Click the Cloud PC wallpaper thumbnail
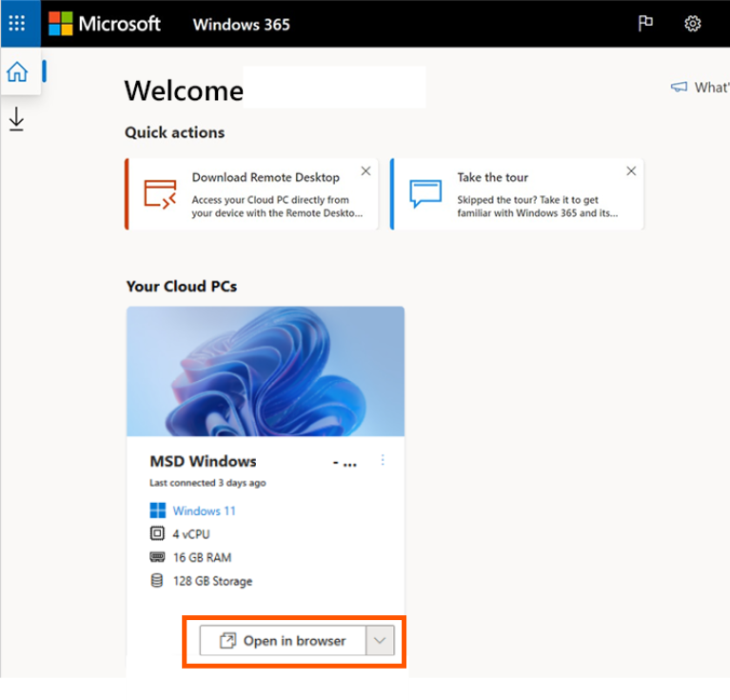 (266, 371)
